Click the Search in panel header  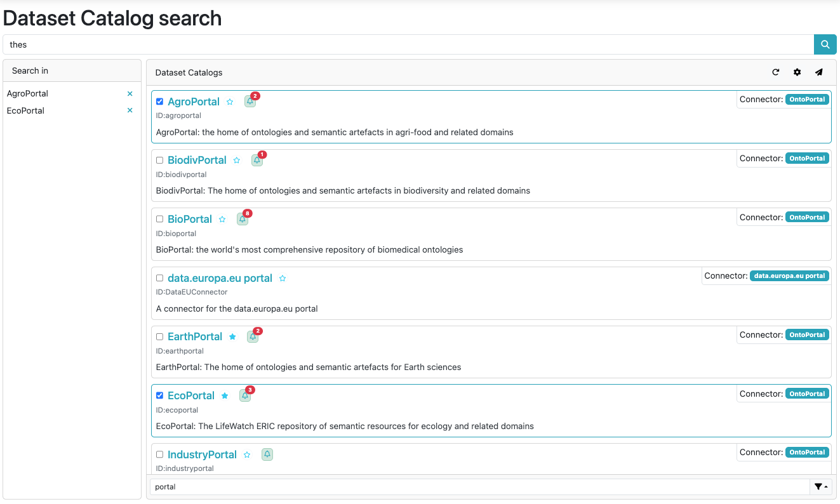[x=30, y=70]
